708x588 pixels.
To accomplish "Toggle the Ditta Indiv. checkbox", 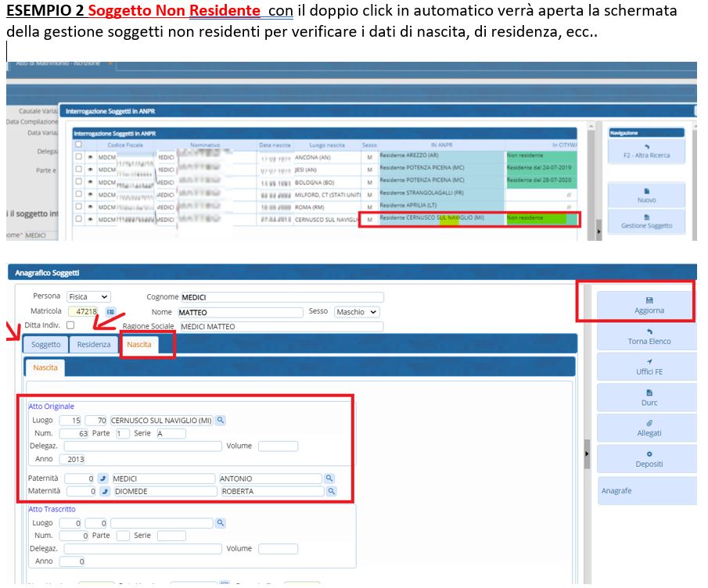I will [x=70, y=324].
